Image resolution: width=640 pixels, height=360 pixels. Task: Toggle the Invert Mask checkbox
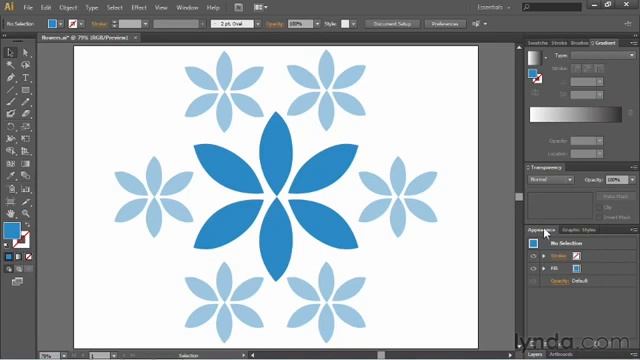click(599, 217)
